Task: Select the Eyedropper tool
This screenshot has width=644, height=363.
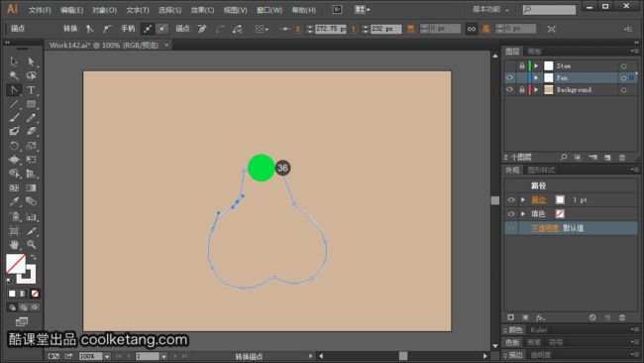Action: (14, 201)
